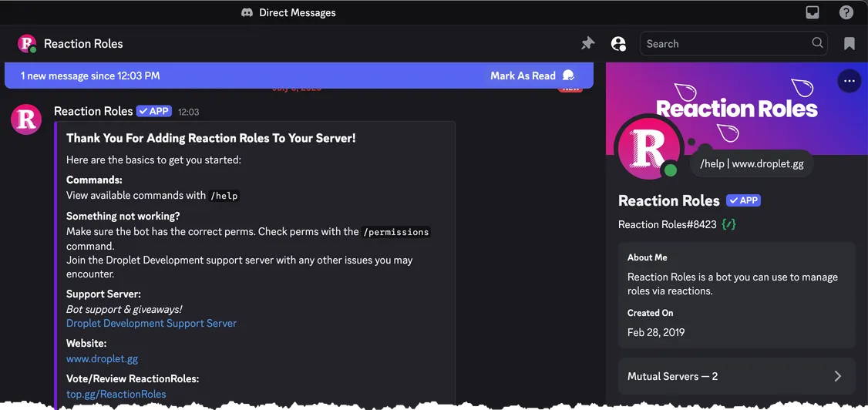Click the Feb 28, 2019 creation date

click(x=656, y=332)
